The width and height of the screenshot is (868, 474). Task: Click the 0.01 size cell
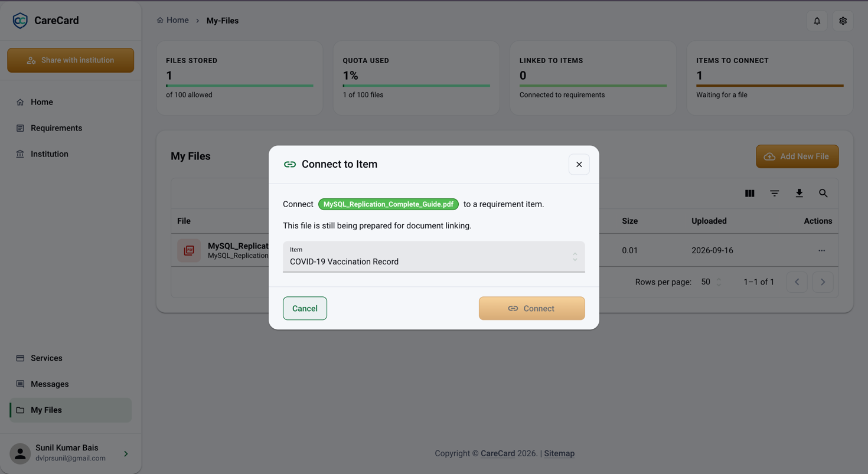coord(630,251)
